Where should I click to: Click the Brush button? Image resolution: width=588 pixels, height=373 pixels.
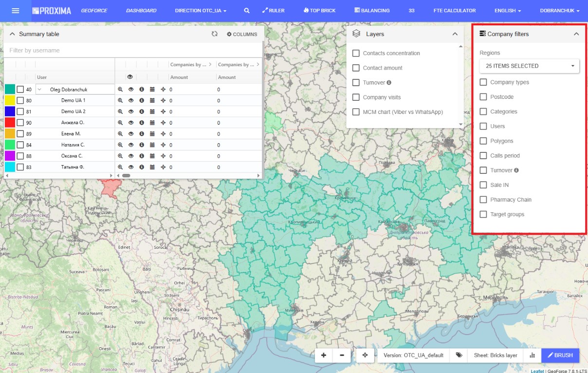560,355
